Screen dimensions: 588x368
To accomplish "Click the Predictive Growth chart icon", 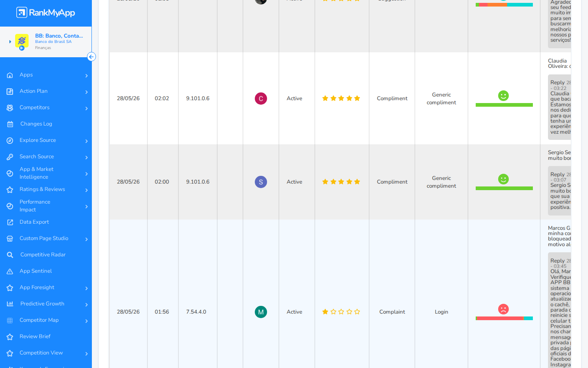I will click(10, 304).
